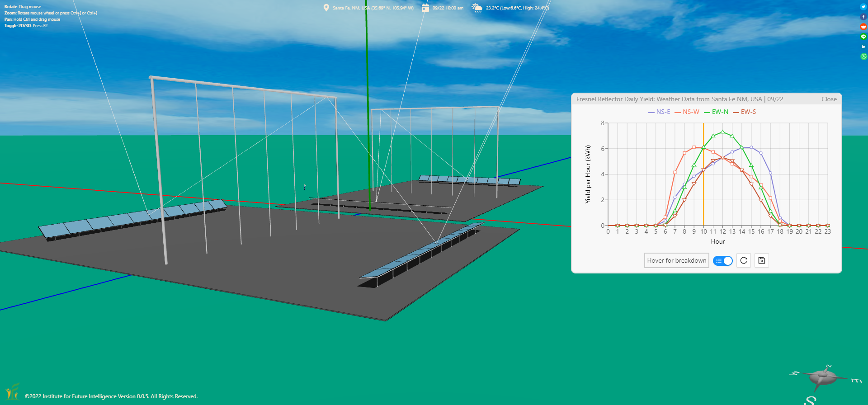Viewport: 868px width, 405px height.
Task: Share on LinkedIn
Action: 863,47
